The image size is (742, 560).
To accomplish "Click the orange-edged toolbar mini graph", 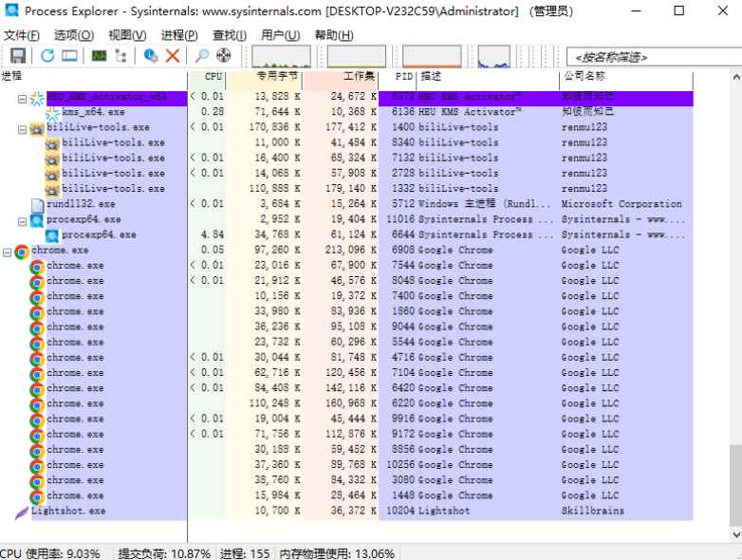I will [x=432, y=56].
